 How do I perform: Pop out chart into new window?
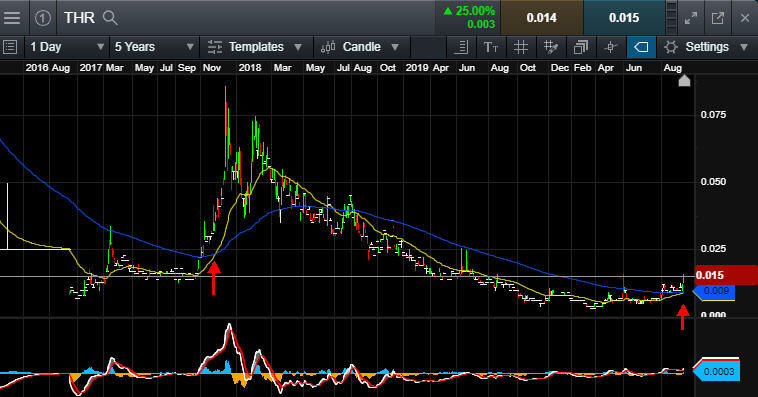(x=718, y=18)
